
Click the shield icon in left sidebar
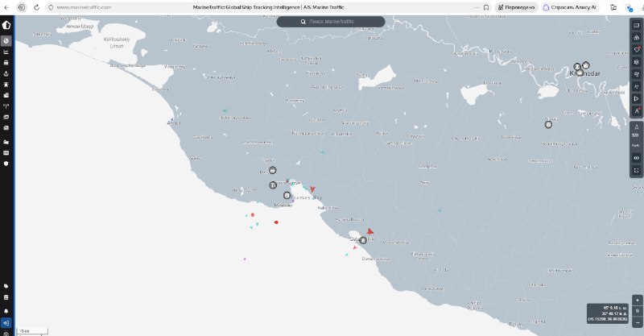coord(6,164)
